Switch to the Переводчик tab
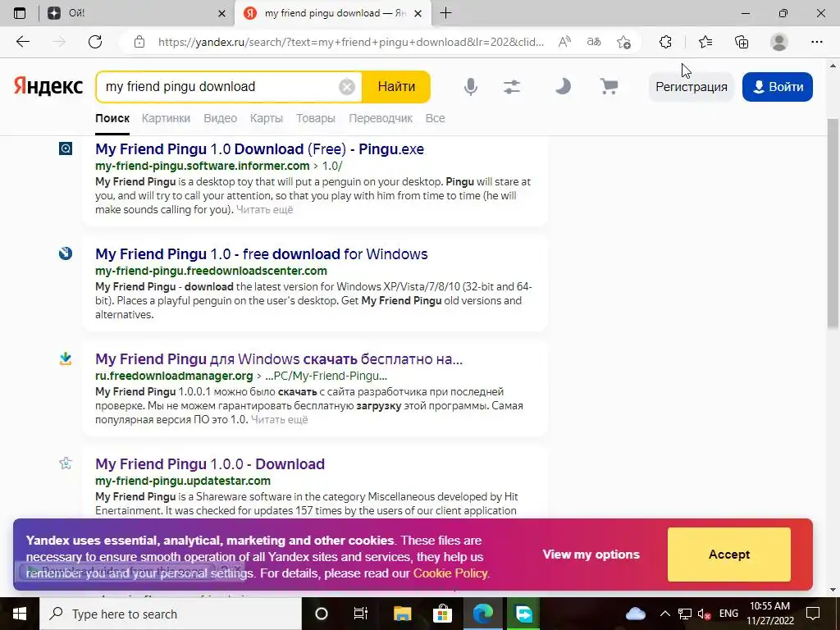Image resolution: width=840 pixels, height=630 pixels. click(381, 118)
